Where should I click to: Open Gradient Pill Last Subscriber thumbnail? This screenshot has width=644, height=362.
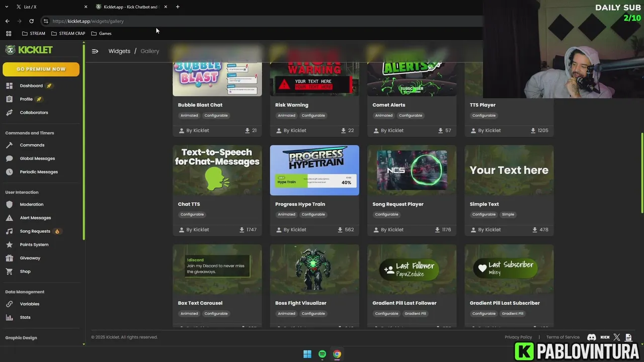coord(509,269)
